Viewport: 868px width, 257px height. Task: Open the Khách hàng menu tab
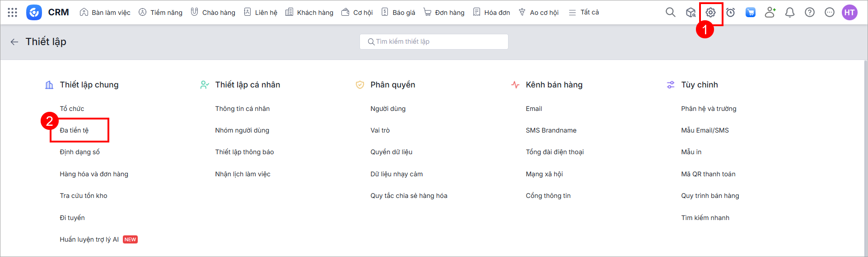pos(310,13)
